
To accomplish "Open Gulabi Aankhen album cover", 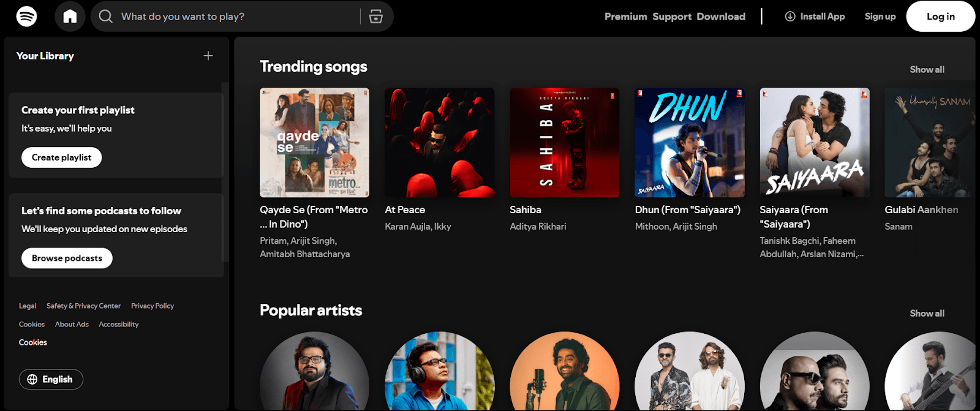I will click(930, 142).
